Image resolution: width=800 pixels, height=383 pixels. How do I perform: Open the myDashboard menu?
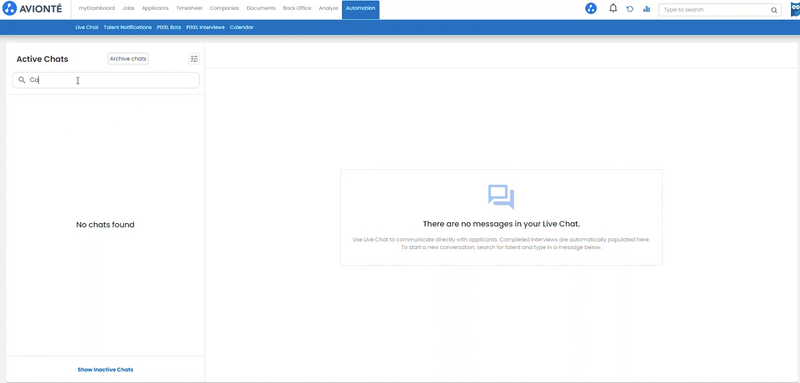(x=97, y=8)
